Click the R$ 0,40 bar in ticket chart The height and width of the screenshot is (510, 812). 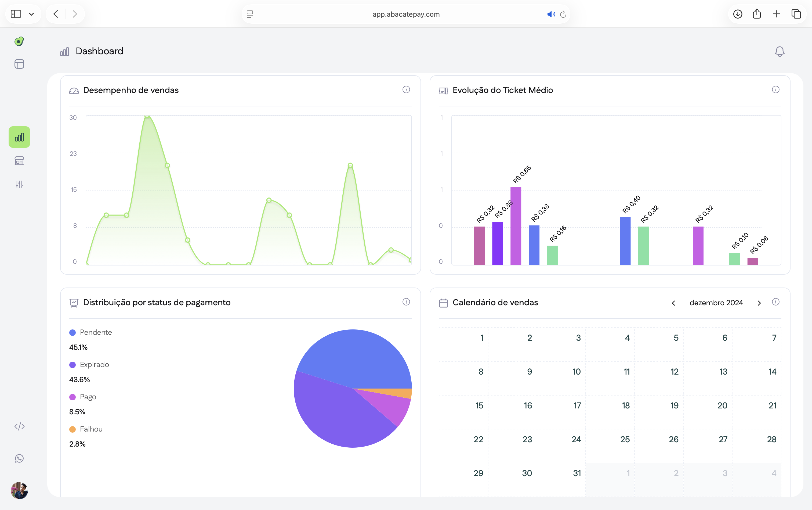(x=625, y=241)
